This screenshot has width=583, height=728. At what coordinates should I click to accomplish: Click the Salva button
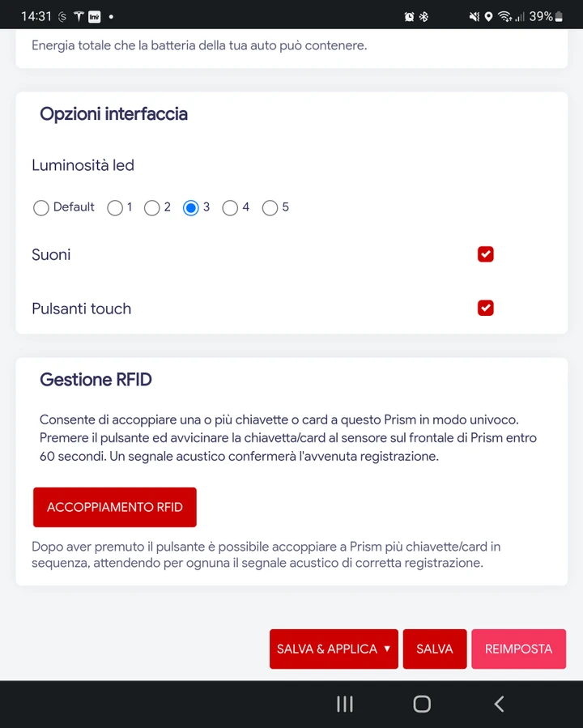click(x=435, y=649)
